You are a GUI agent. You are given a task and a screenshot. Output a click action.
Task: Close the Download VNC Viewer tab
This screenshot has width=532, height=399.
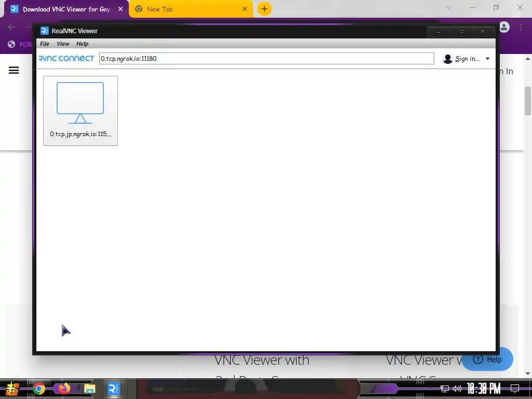(121, 9)
